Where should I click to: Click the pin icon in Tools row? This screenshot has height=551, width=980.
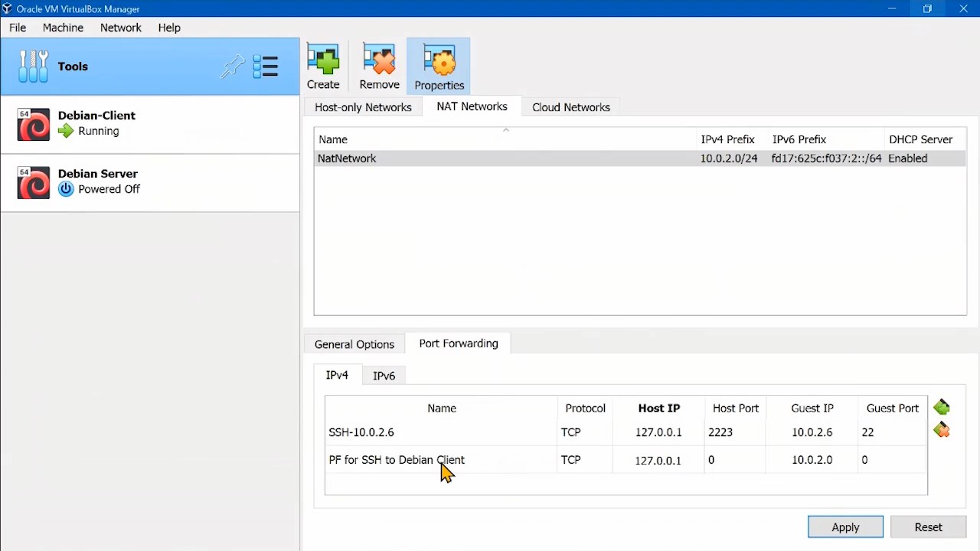click(x=233, y=67)
